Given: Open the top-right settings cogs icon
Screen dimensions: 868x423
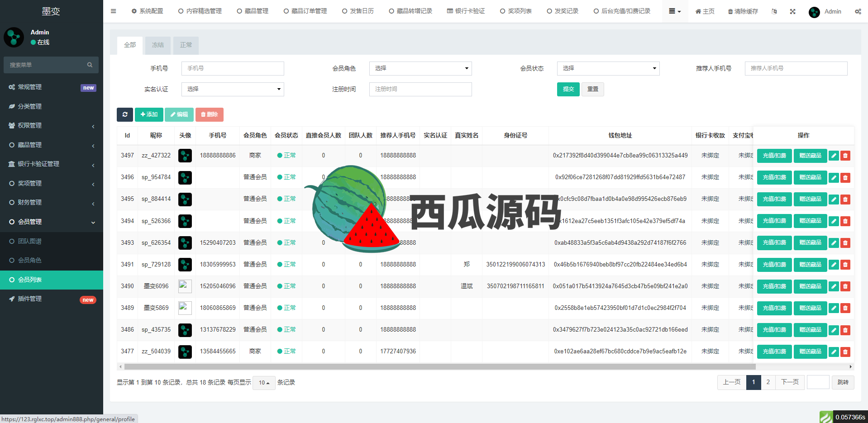Looking at the screenshot, I should [x=858, y=11].
